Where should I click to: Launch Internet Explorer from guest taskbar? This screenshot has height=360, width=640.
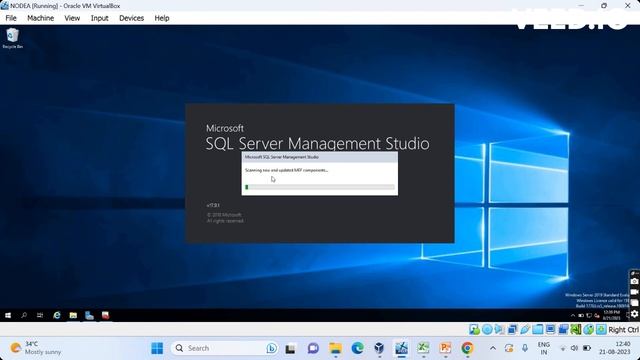coord(57,315)
